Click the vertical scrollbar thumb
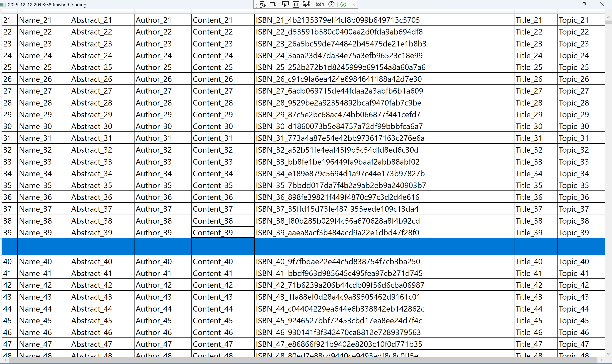Screen dimensions: 612x364 pyautogui.click(x=608, y=22)
